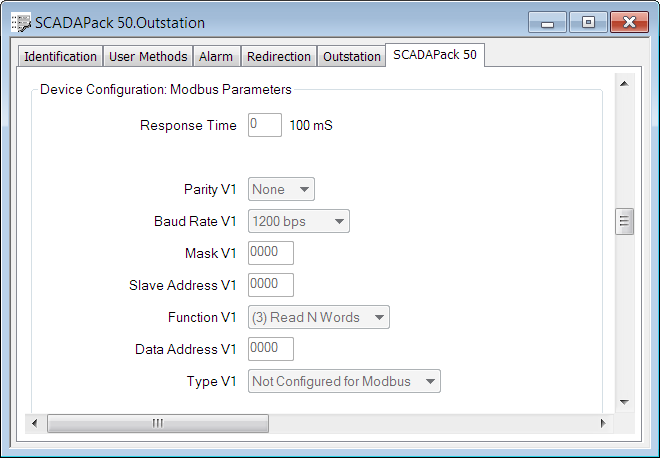Screen dimensions: 660x458
Task: Go to the Redirection tab
Action: click(x=279, y=56)
